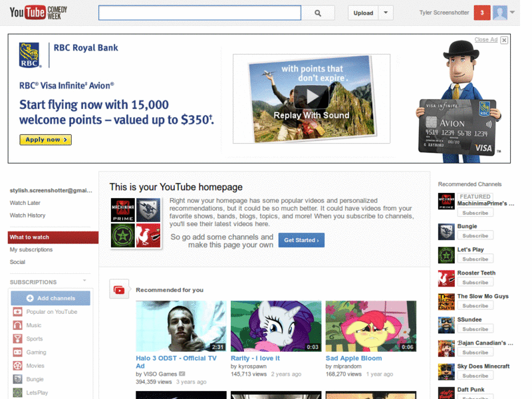Image resolution: width=532 pixels, height=399 pixels.
Task: Select the What to watch tab
Action: (53, 237)
